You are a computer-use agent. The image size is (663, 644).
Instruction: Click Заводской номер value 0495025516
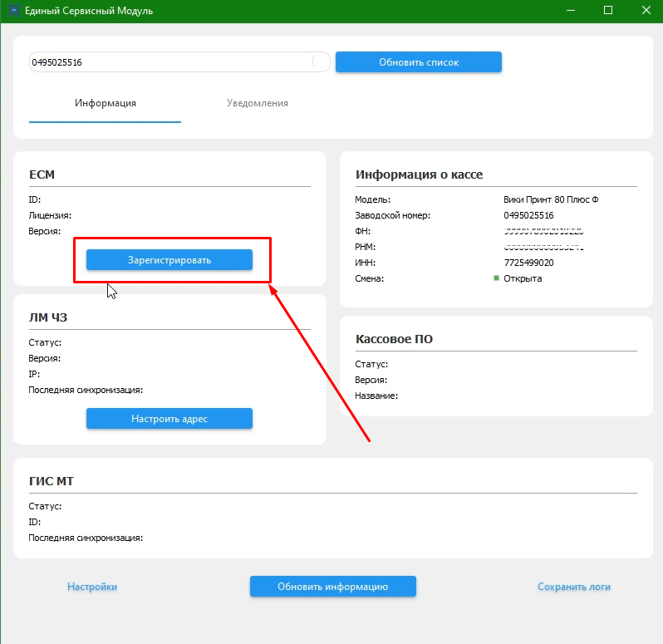point(528,215)
